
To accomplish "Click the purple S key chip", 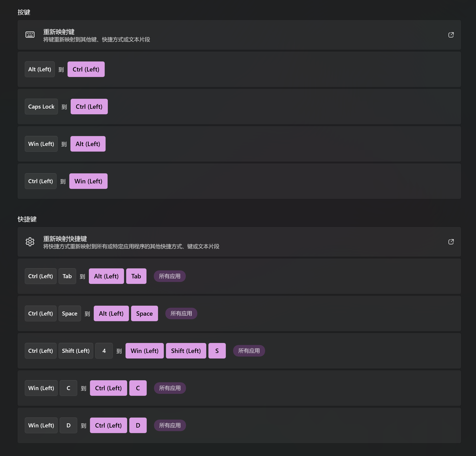I will [217, 351].
